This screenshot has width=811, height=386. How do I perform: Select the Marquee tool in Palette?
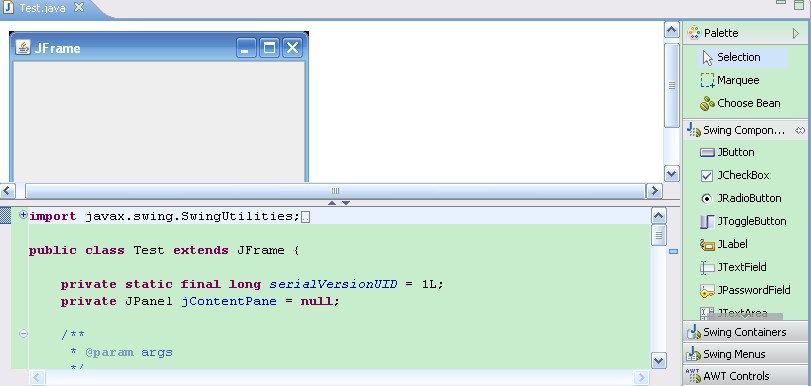[730, 80]
